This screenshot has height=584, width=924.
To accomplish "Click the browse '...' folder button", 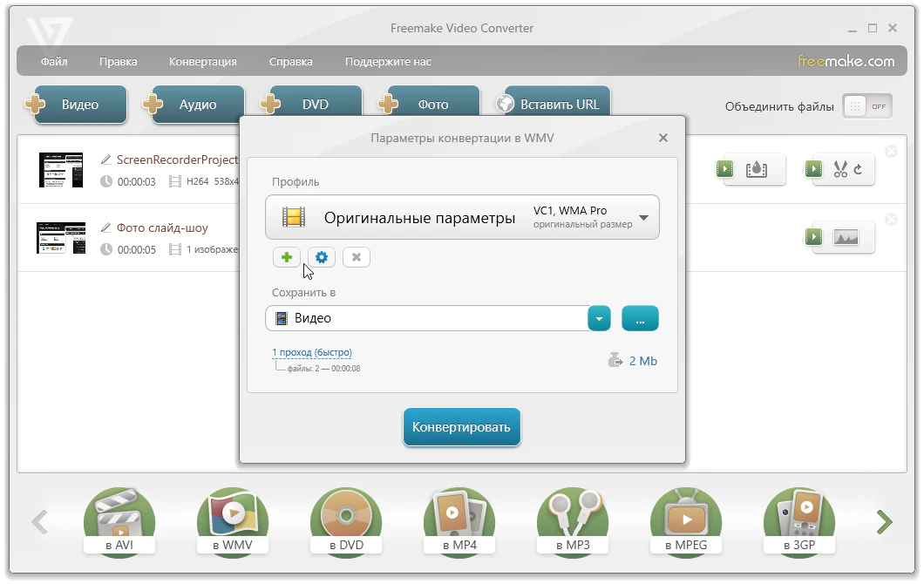I will point(640,319).
